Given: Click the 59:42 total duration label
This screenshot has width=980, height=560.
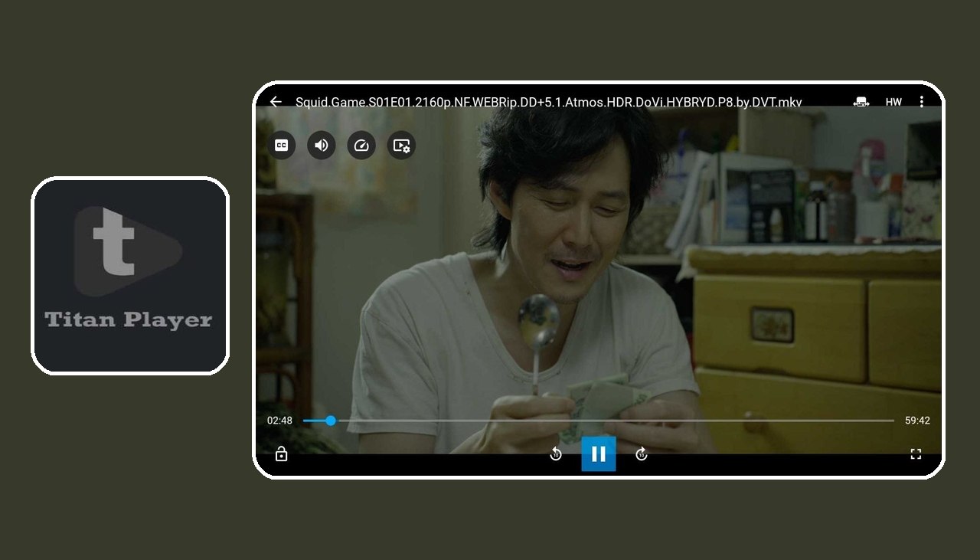Looking at the screenshot, I should (917, 421).
